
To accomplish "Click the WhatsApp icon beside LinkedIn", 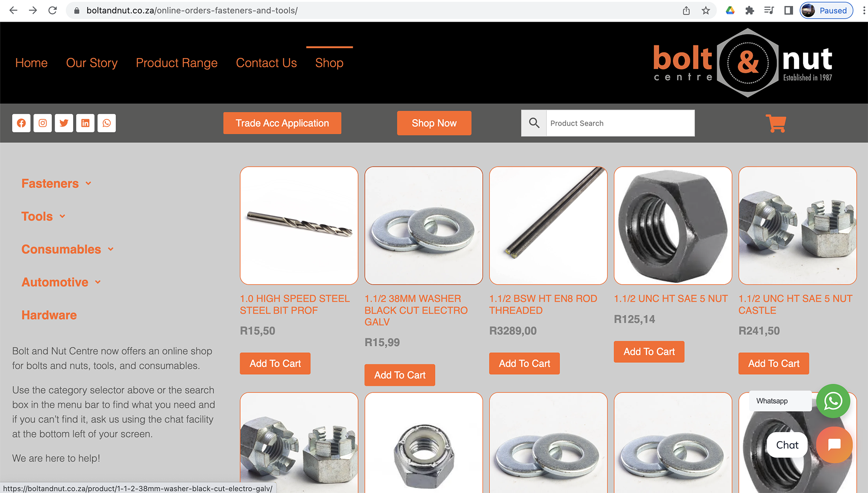I will click(x=106, y=123).
